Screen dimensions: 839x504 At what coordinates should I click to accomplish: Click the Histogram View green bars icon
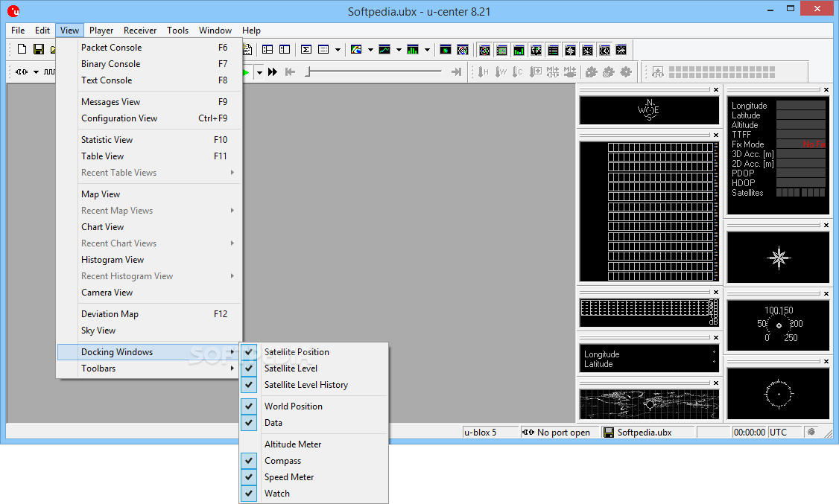point(413,50)
